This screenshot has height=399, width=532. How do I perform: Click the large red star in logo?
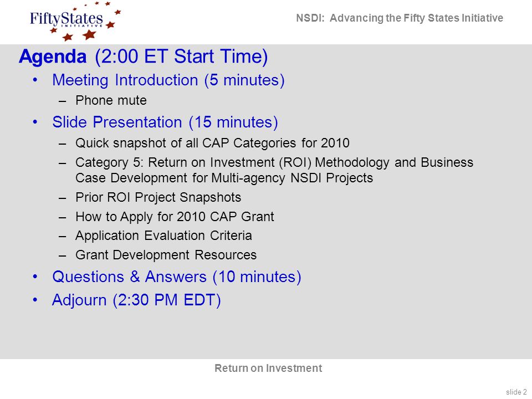(90, 34)
